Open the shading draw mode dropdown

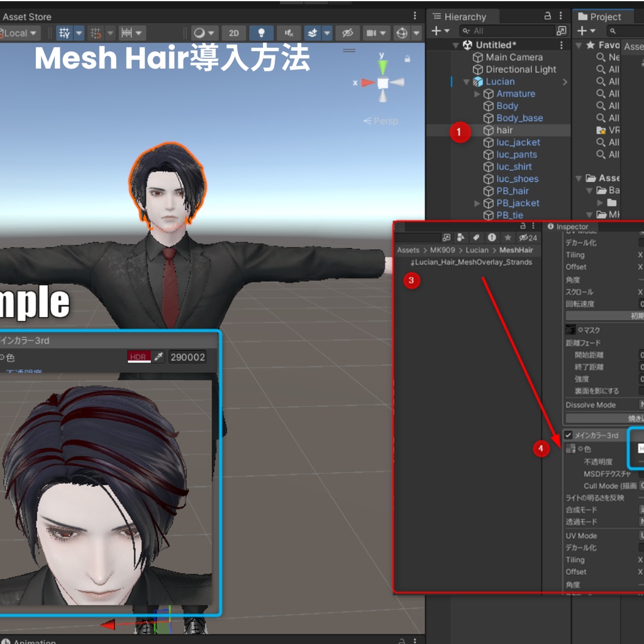coord(204,33)
